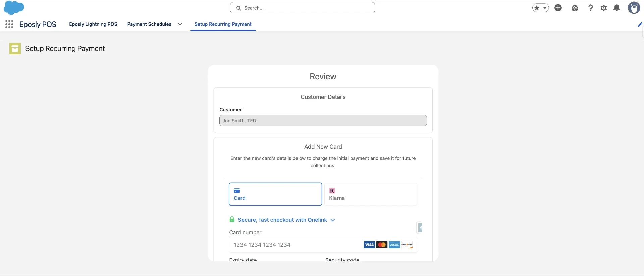Open the Help question mark icon

point(591,8)
